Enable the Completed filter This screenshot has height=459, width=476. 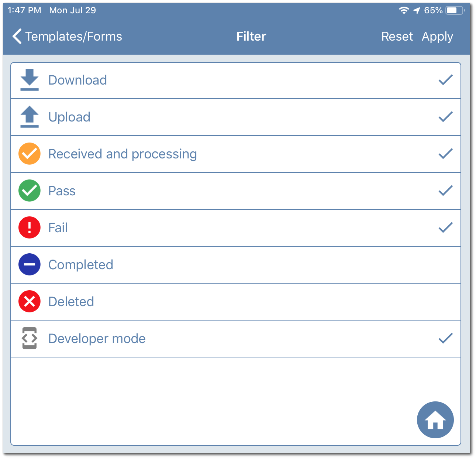236,264
